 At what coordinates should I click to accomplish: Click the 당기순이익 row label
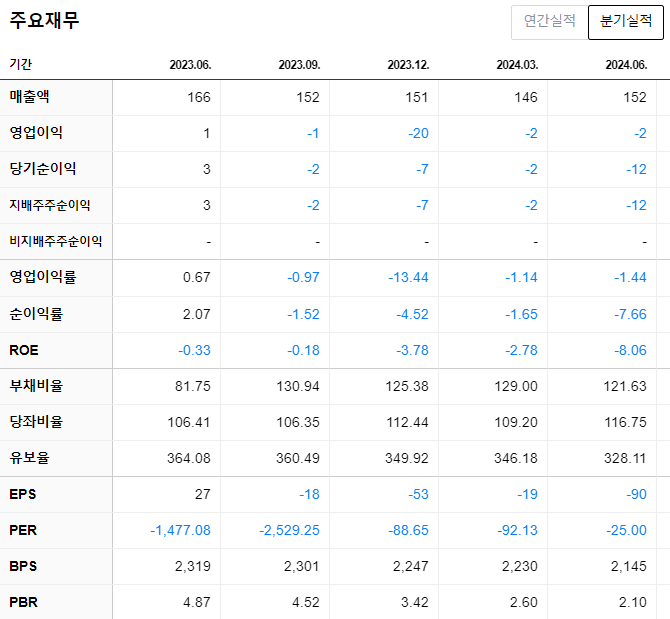tap(43, 169)
